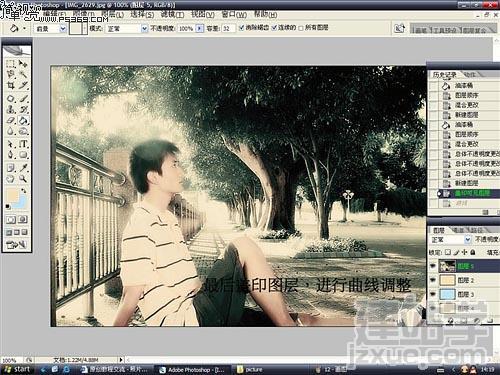Viewport: 500px width, 375px height.
Task: Hide layer 2 using its eye icon
Action: click(433, 280)
